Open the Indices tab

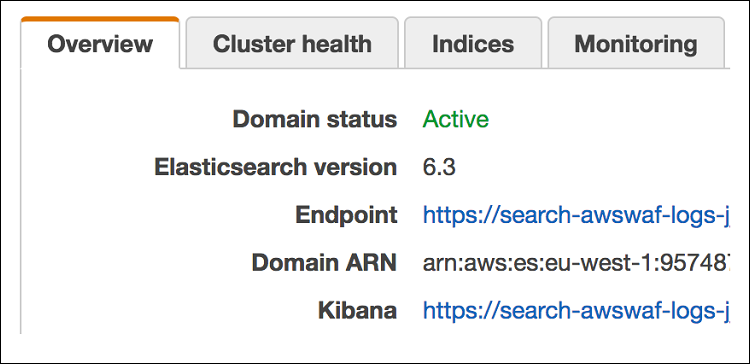pyautogui.click(x=473, y=44)
